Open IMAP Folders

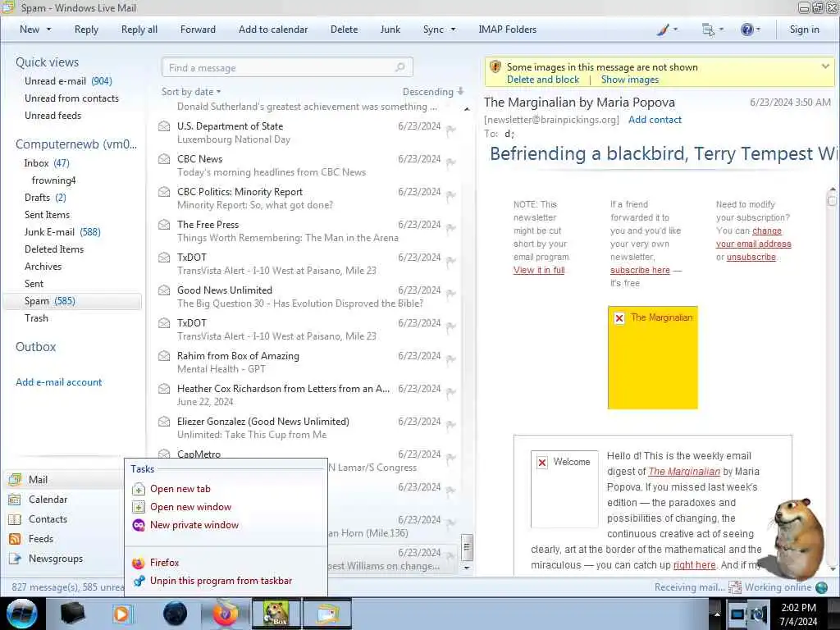click(507, 30)
